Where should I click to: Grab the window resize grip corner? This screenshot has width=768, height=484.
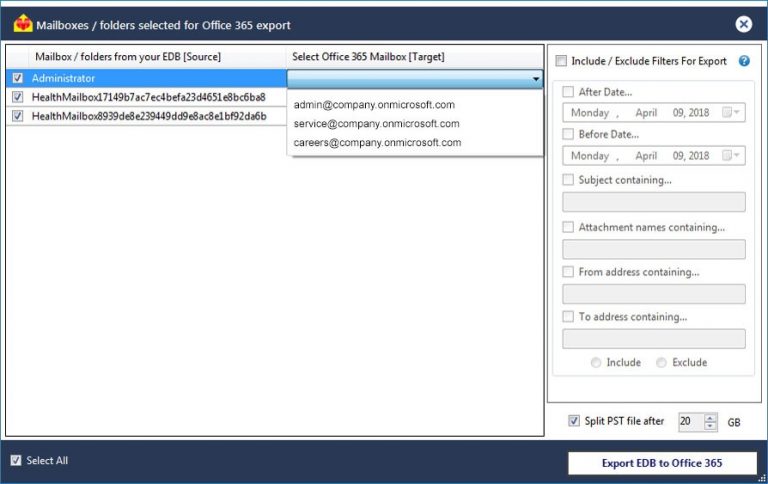pyautogui.click(x=762, y=479)
